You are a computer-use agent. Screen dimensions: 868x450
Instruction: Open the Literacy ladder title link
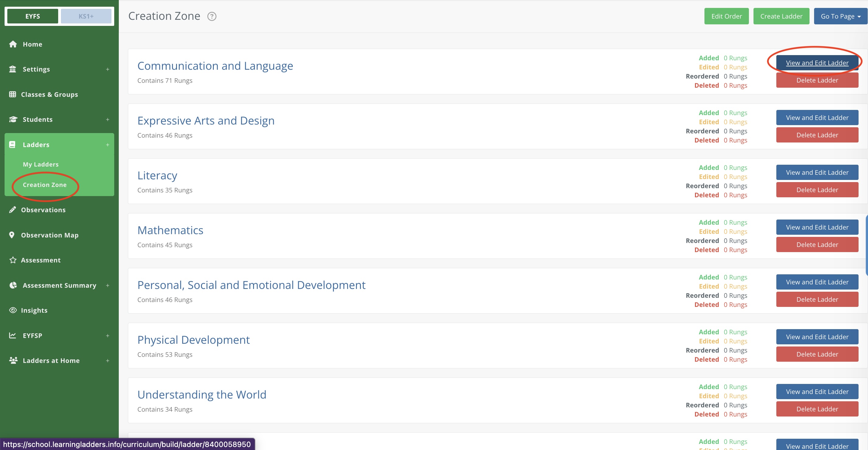click(x=157, y=175)
